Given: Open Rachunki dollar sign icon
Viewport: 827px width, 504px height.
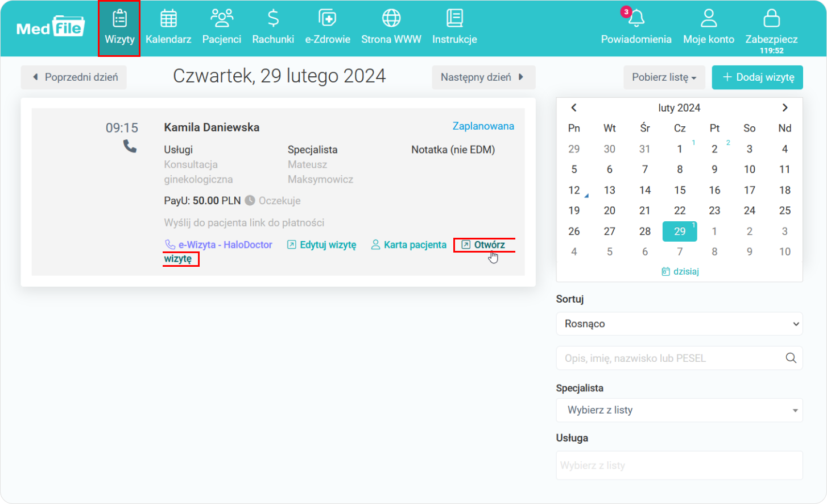Looking at the screenshot, I should pos(273,18).
